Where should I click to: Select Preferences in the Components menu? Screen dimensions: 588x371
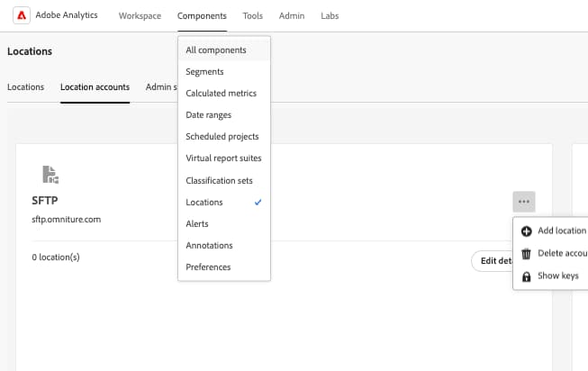click(x=208, y=267)
